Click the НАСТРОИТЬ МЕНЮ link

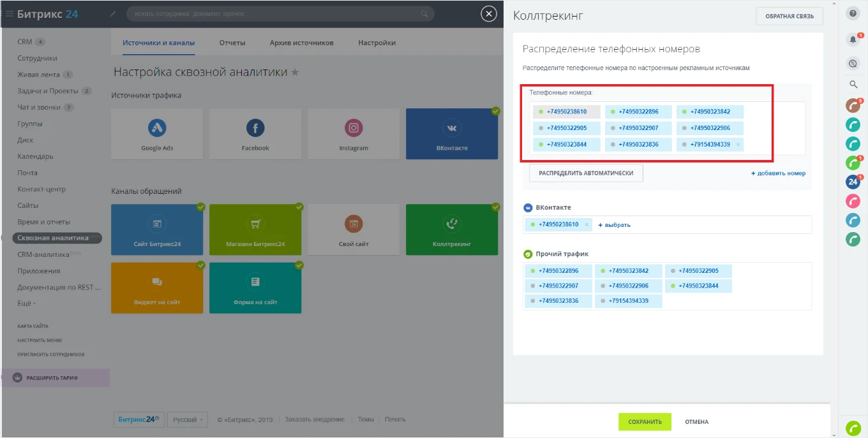point(40,340)
